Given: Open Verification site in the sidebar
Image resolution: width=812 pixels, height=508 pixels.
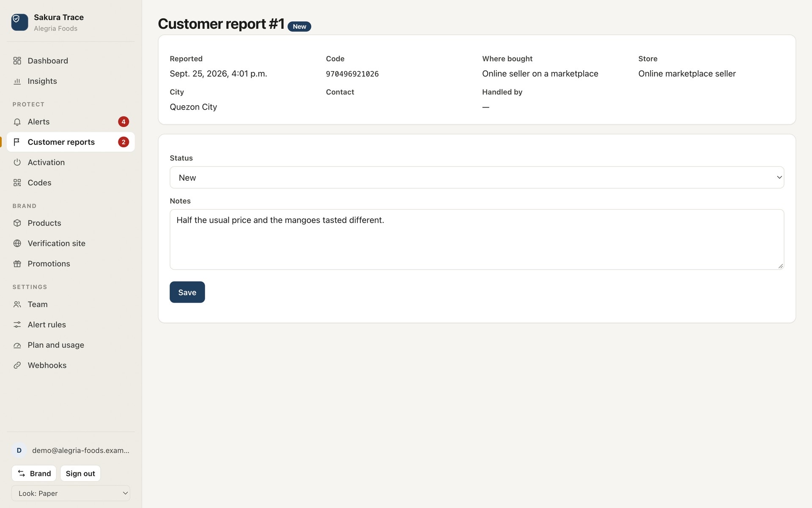Looking at the screenshot, I should pyautogui.click(x=71, y=243).
